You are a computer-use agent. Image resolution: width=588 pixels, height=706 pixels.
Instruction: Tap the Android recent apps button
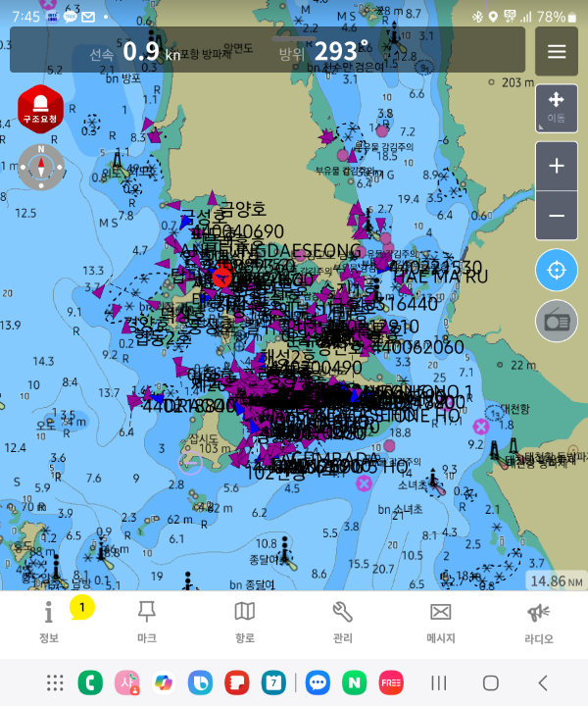[439, 682]
